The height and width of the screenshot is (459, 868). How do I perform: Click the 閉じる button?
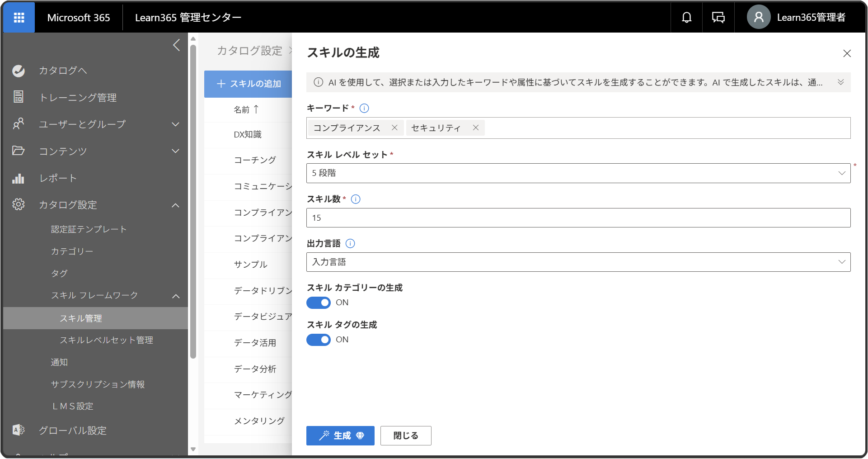[406, 435]
